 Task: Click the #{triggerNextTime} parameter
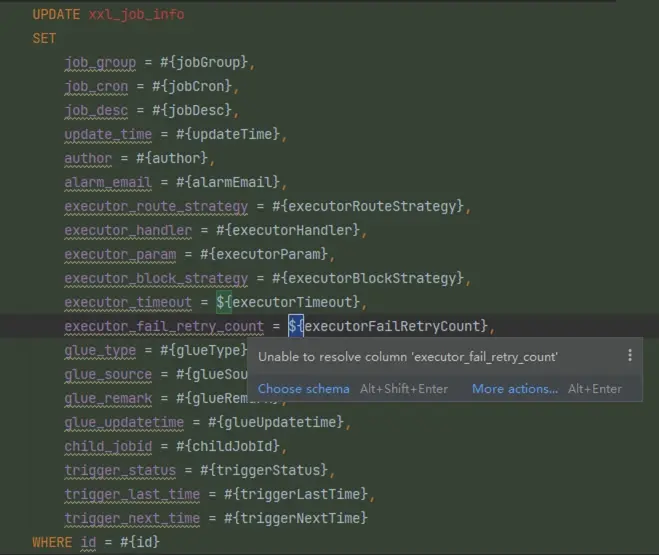tap(296, 517)
